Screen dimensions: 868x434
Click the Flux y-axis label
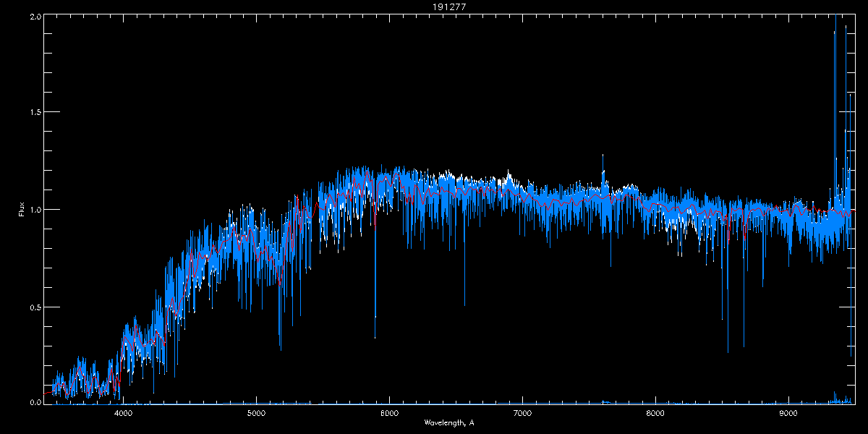point(22,209)
